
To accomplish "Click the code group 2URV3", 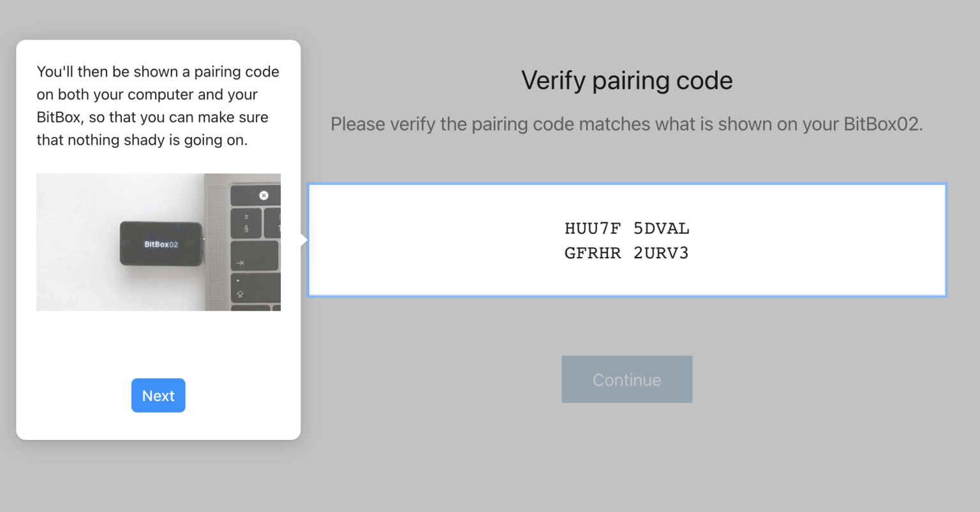I will point(661,253).
